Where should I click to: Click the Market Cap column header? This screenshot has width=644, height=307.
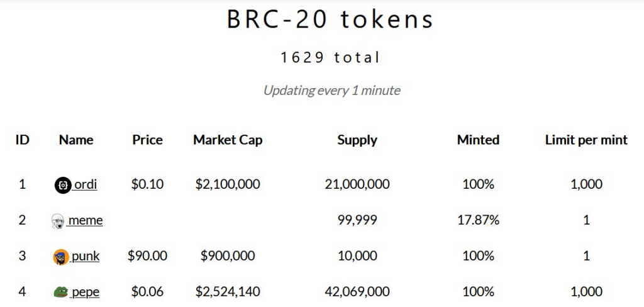[x=228, y=140]
